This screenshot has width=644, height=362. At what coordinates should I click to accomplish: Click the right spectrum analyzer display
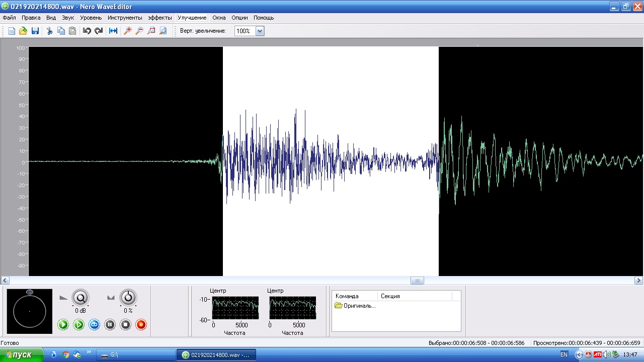coord(292,308)
